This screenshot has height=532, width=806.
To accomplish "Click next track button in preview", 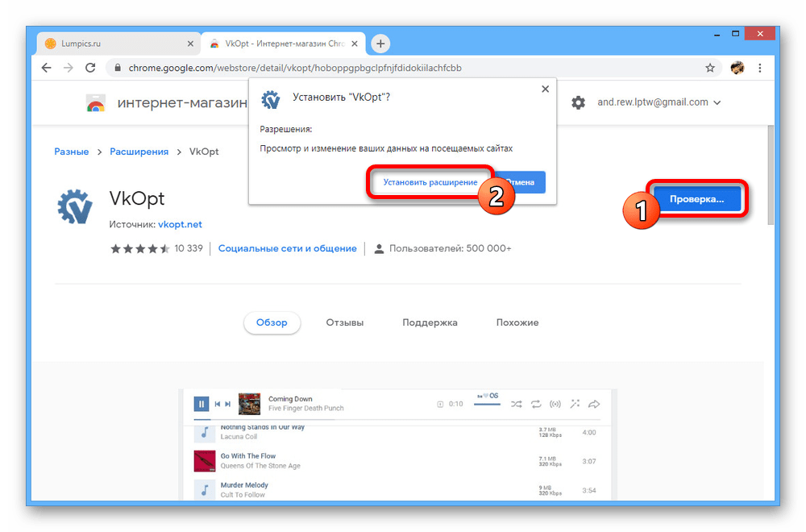I will click(x=228, y=404).
